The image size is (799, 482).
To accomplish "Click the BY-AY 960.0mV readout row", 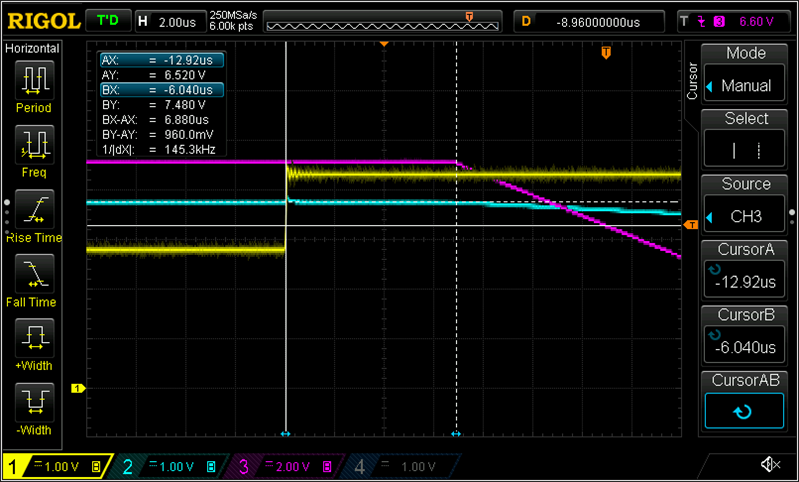I will 162,135.
